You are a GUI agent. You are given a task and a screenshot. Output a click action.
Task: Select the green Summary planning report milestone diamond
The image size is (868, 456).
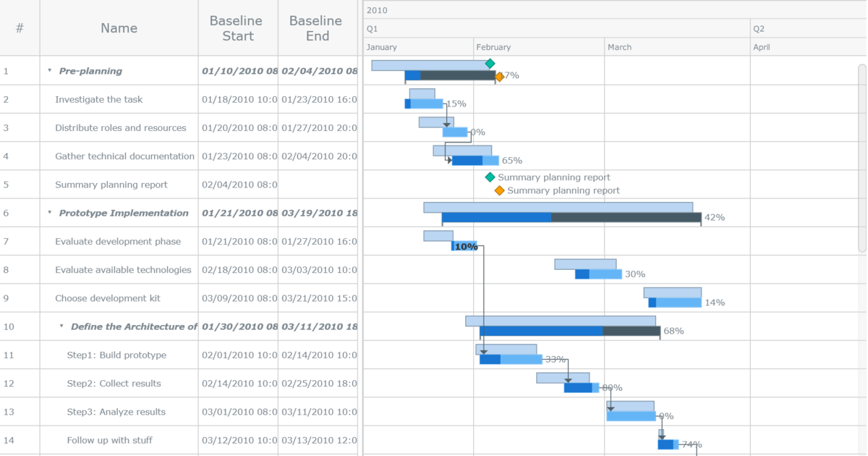[491, 177]
